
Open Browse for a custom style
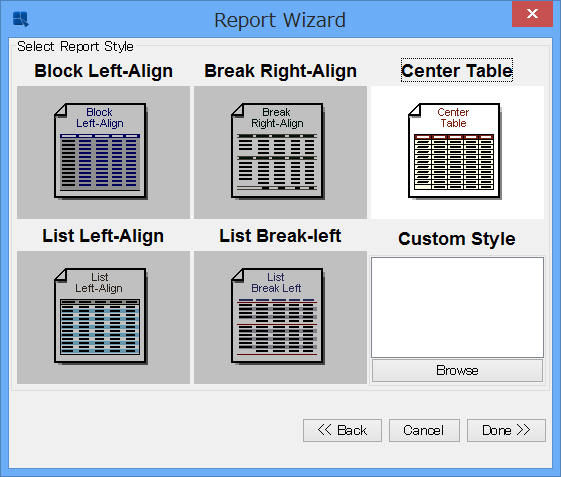point(457,370)
